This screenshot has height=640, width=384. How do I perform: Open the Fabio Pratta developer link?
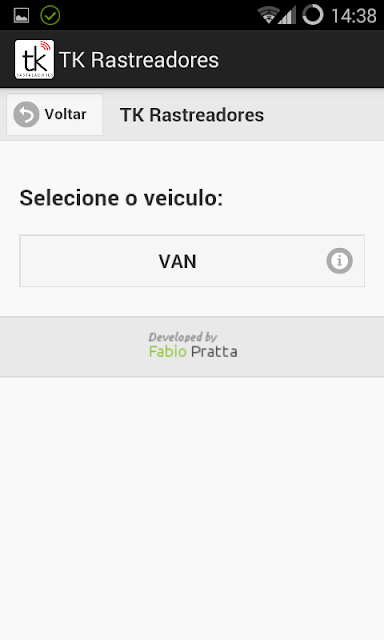[193, 351]
